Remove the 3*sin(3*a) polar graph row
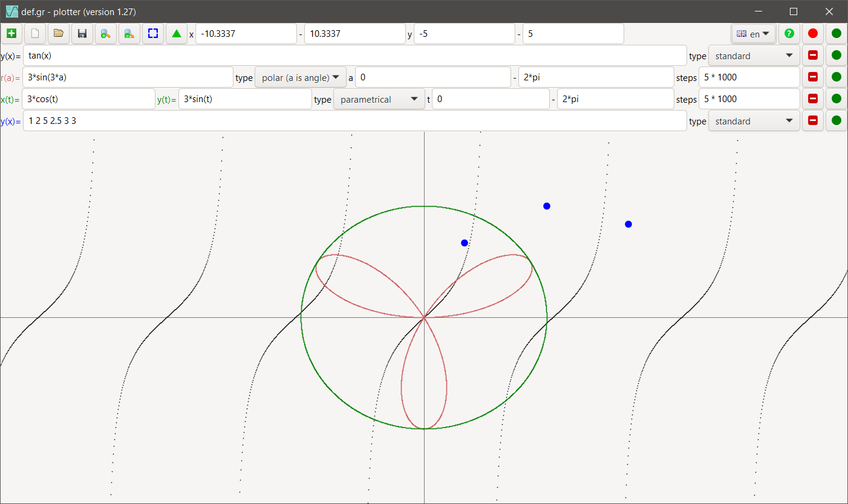The image size is (848, 504). coord(813,77)
